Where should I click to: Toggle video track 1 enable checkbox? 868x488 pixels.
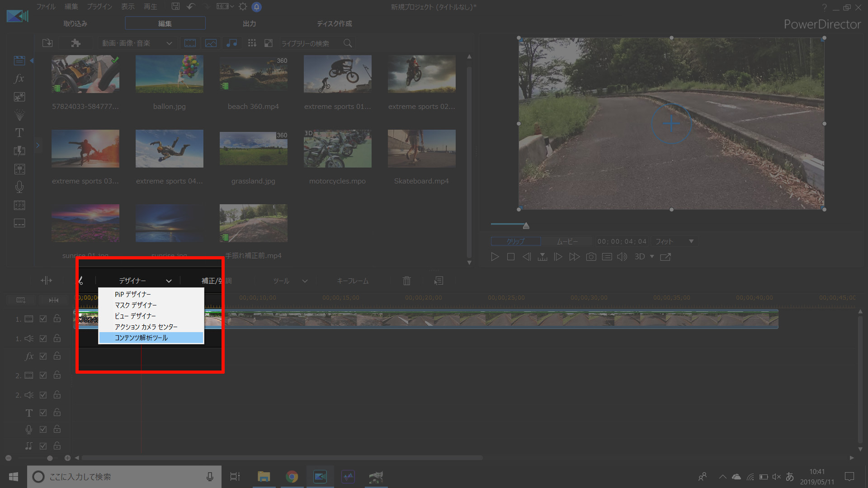coord(43,319)
